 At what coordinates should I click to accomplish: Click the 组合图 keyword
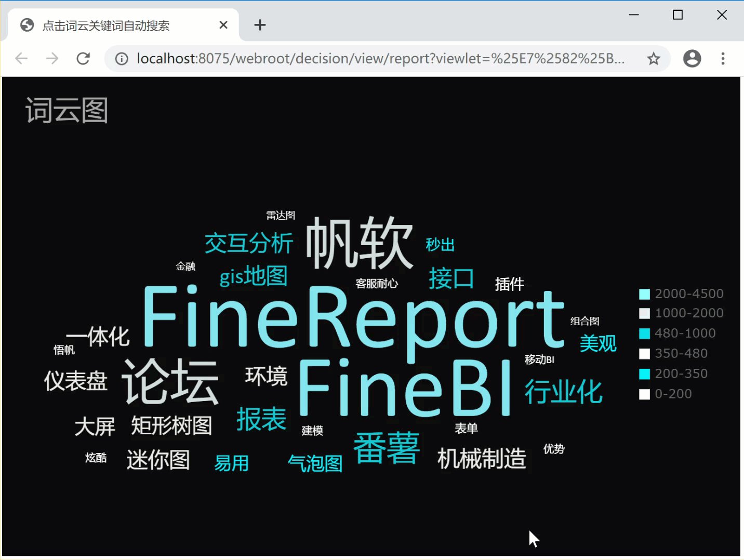585,321
